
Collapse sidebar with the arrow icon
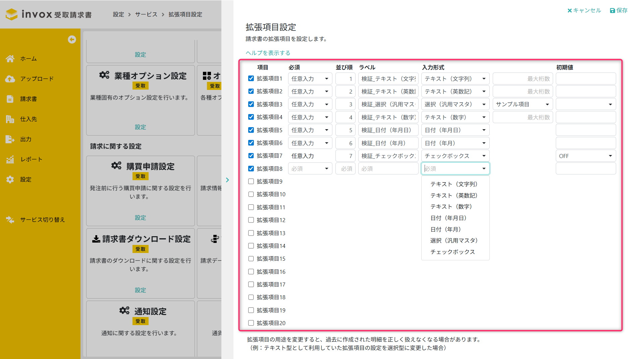tap(72, 40)
